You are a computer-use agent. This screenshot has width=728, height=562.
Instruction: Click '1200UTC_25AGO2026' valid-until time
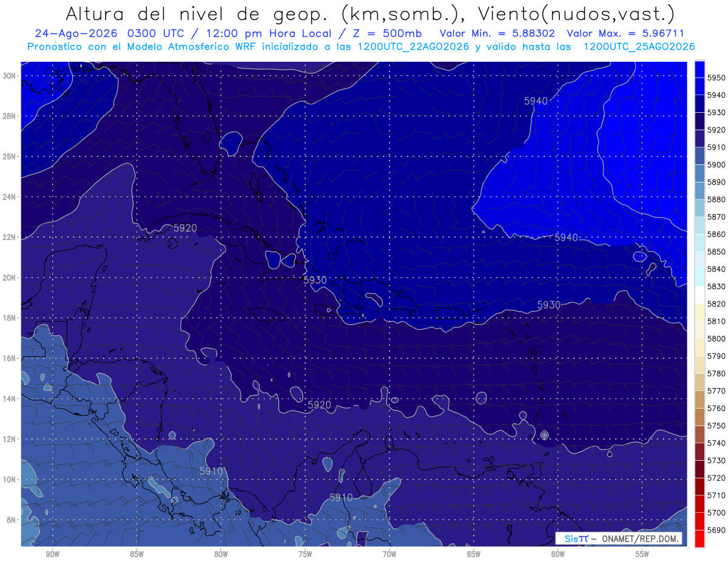click(x=639, y=47)
